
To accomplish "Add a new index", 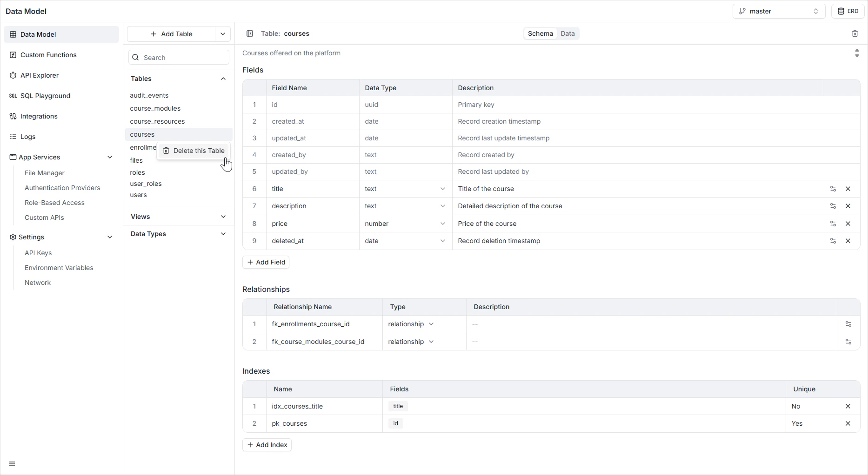I will coord(267,445).
